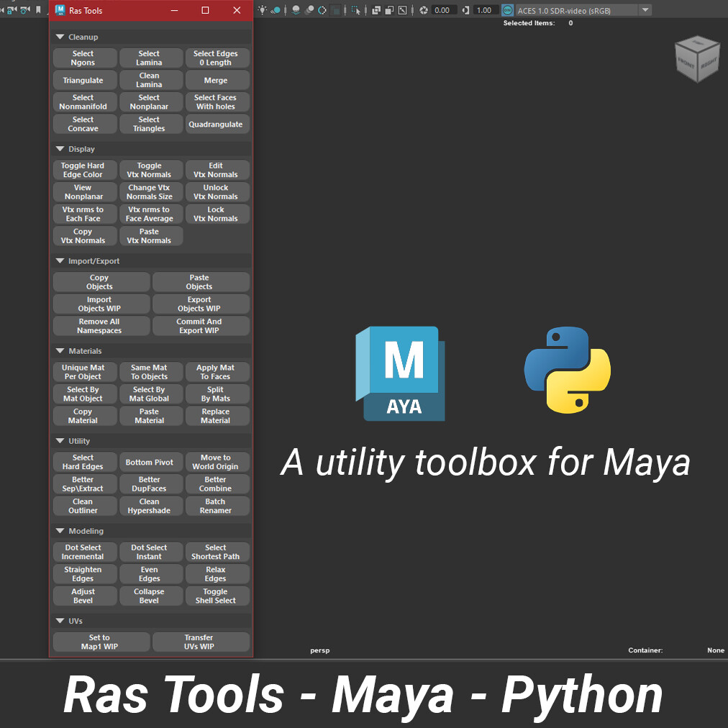Open the camera settings gate icon
Viewport: 728px width, 728px height.
point(24,10)
